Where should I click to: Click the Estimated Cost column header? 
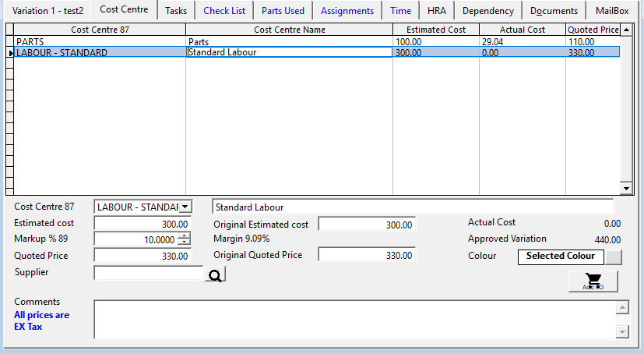(x=435, y=30)
